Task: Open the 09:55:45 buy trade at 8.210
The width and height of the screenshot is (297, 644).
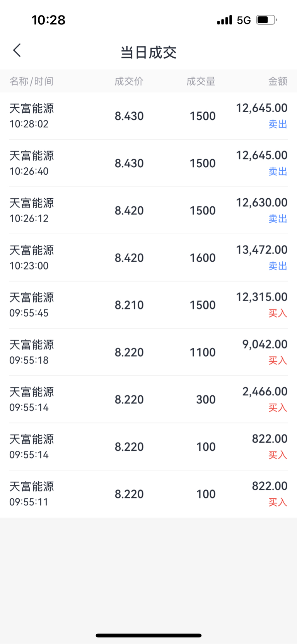Action: pyautogui.click(x=148, y=305)
